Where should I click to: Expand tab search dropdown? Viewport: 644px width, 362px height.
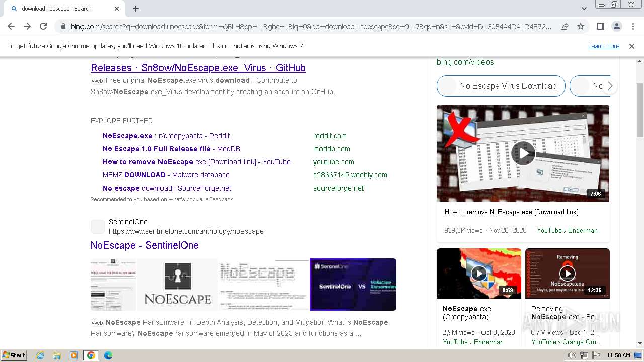click(584, 9)
